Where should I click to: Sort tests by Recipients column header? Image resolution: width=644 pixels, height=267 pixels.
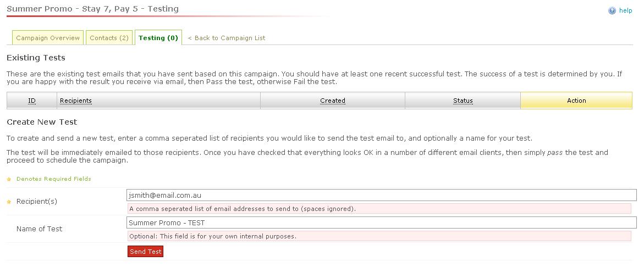pos(76,101)
